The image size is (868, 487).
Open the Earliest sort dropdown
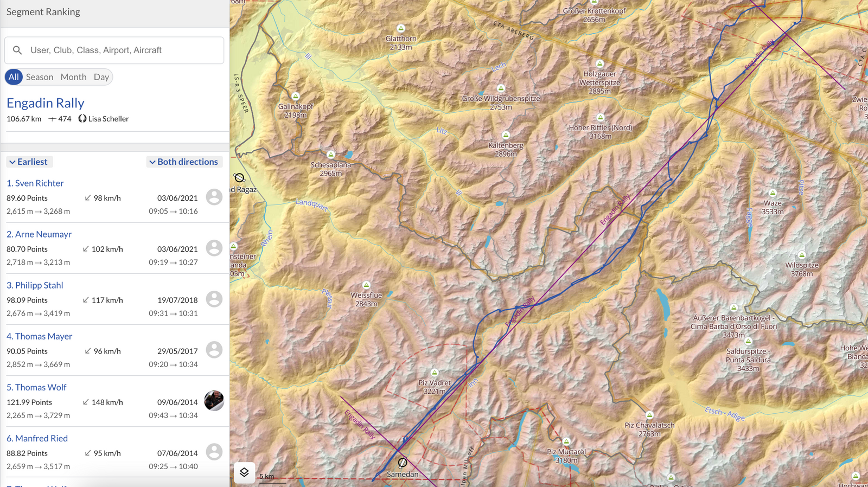coord(29,162)
